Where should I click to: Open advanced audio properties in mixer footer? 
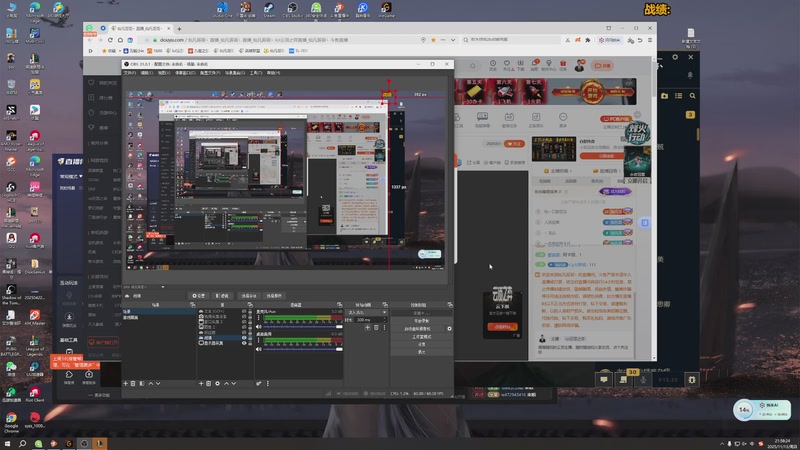[259, 383]
